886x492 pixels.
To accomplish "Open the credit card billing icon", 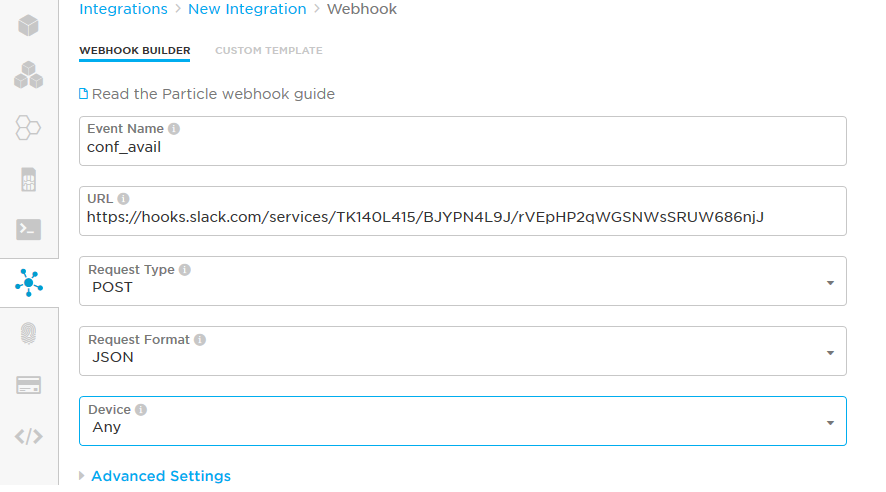I will (29, 385).
